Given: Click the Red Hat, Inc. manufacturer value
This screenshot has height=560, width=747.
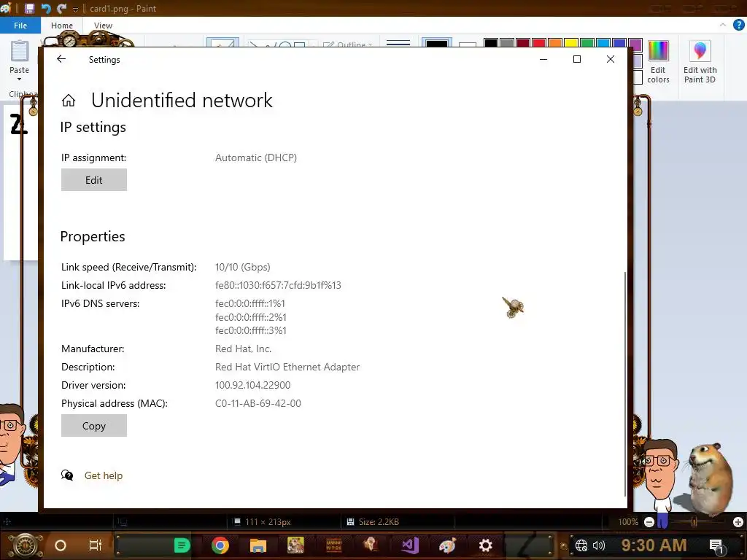Looking at the screenshot, I should [x=244, y=349].
